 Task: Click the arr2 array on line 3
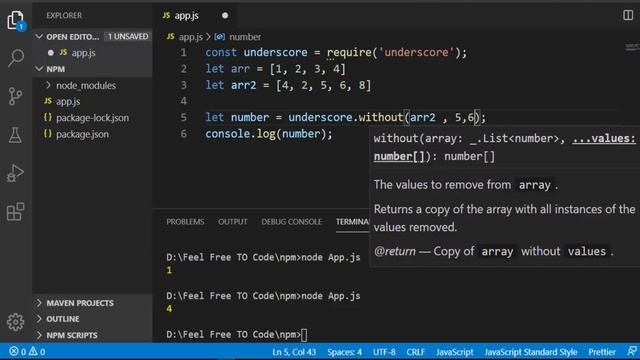(323, 85)
